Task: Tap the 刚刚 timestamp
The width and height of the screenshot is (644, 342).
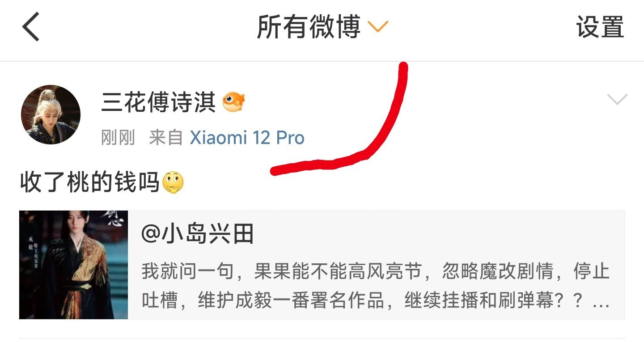Action: click(x=118, y=138)
